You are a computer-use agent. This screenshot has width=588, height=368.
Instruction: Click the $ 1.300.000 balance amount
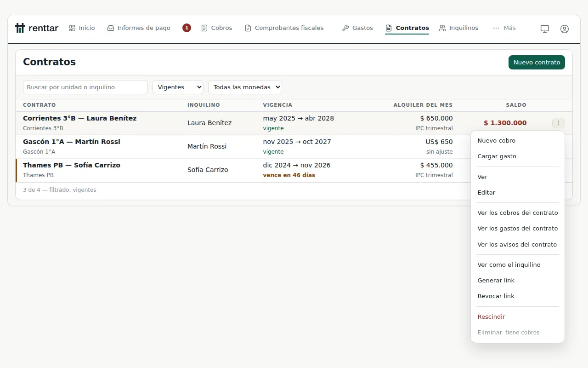505,123
